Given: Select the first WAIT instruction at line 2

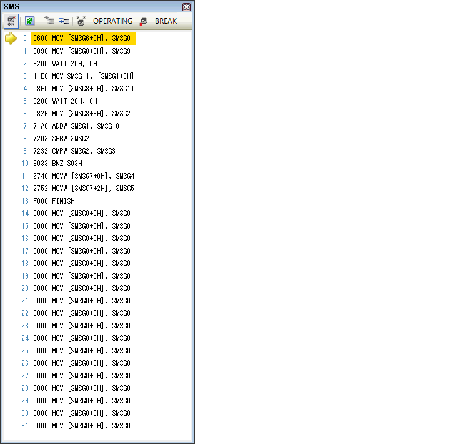Looking at the screenshot, I should coord(65,63).
